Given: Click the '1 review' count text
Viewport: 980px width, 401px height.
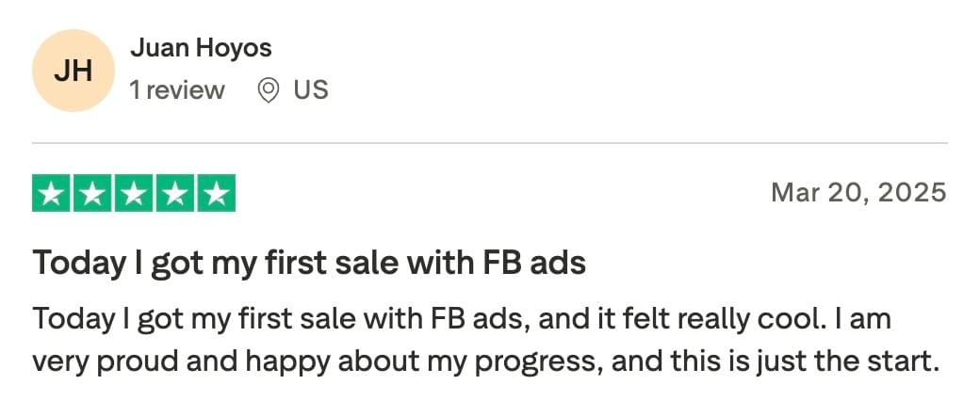Looking at the screenshot, I should click(177, 90).
